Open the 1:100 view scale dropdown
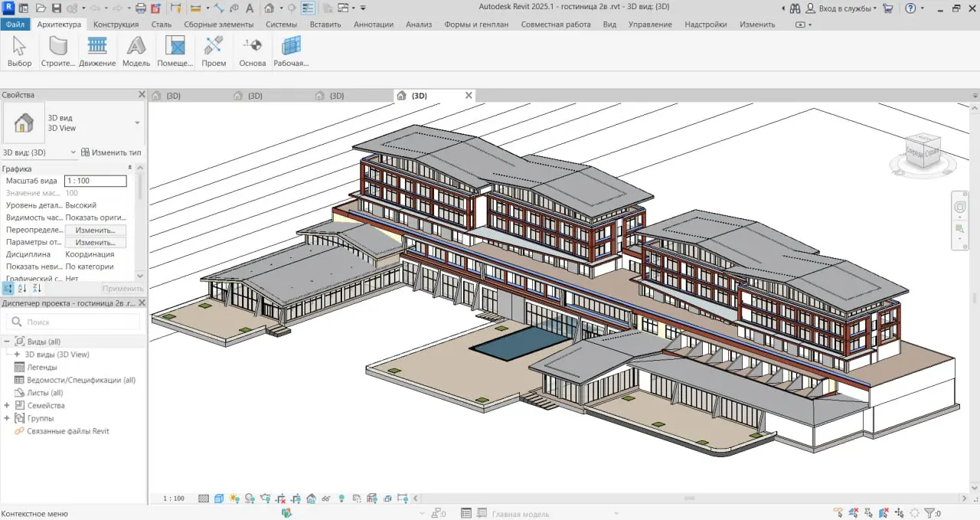Viewport: 980px width, 520px height. 174,498
